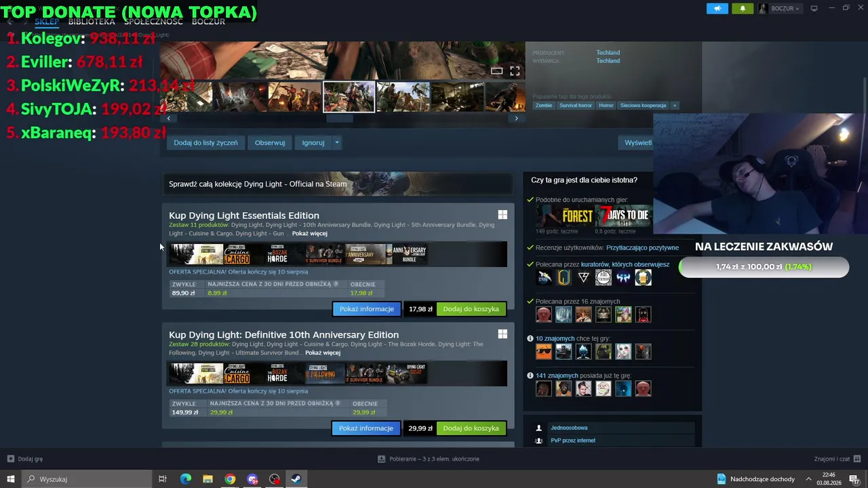Click the Obserwuj follow button
Screen dimensions: 868x488
pyautogui.click(x=270, y=142)
